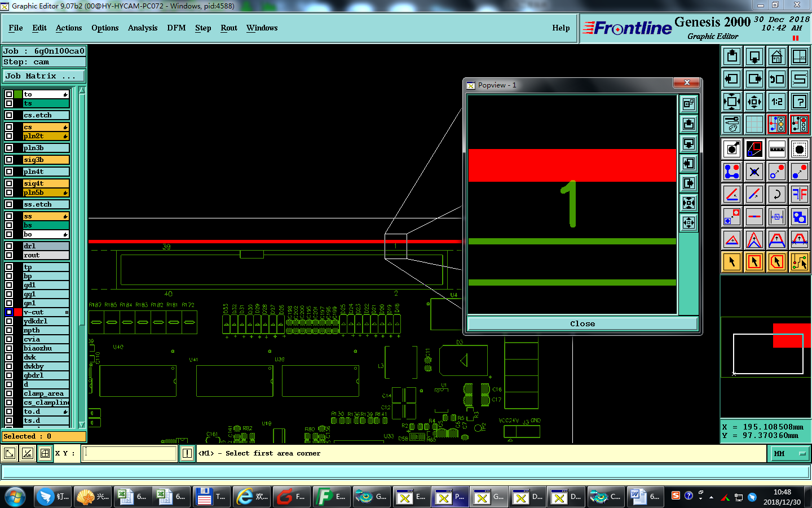Toggle the ss.etch layer checkbox
Viewport: 812px width, 508px height.
click(x=9, y=204)
